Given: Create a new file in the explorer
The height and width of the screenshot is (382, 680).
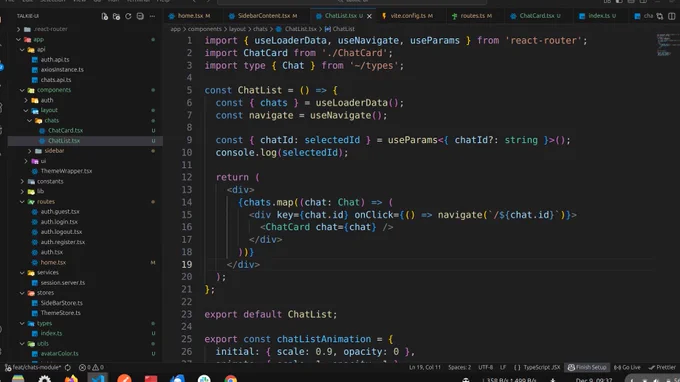Looking at the screenshot, I should click(105, 16).
